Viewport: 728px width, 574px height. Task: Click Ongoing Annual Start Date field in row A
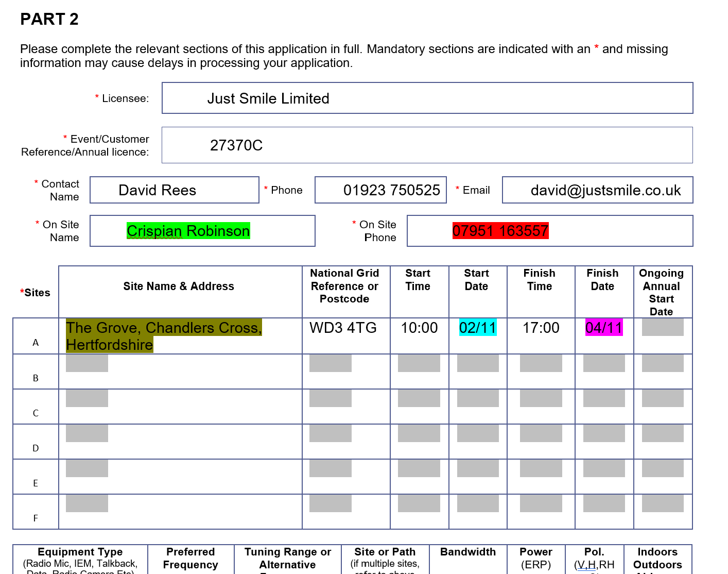tap(663, 327)
